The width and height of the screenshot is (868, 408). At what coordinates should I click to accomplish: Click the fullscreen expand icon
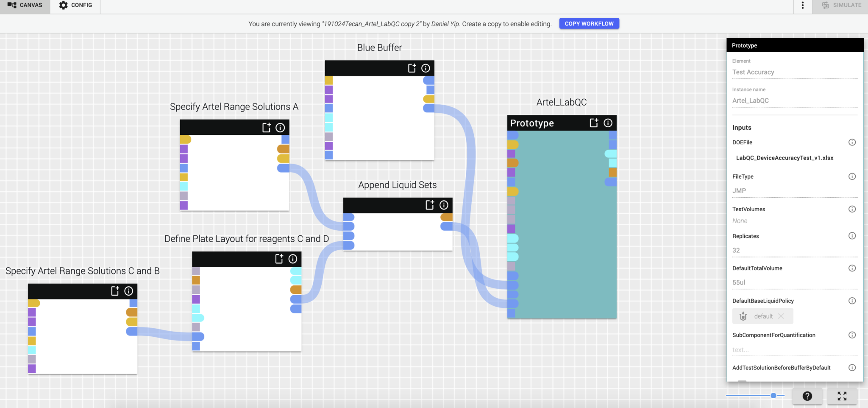[843, 396]
